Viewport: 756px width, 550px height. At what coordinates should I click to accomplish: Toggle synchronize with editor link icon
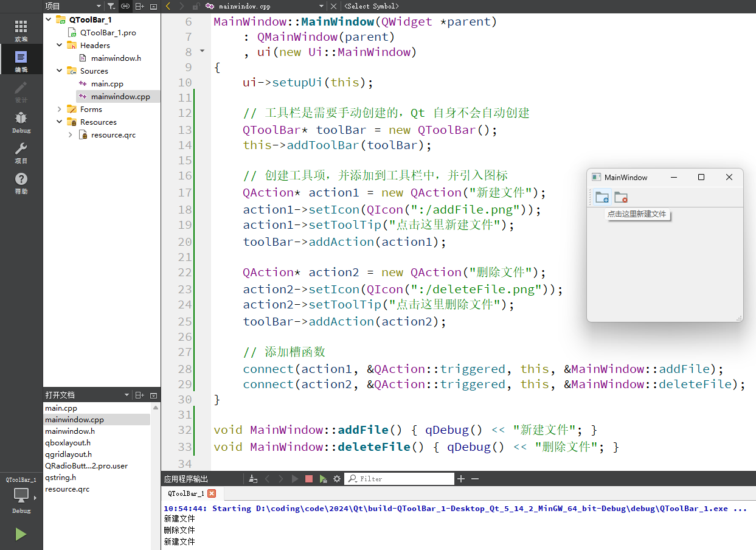(125, 6)
